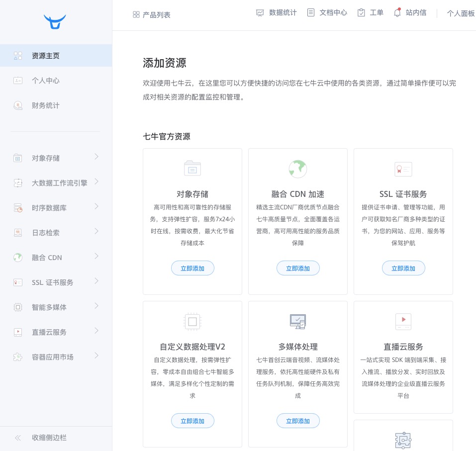Click the 资源主页 grid icon in sidebar

[18, 56]
